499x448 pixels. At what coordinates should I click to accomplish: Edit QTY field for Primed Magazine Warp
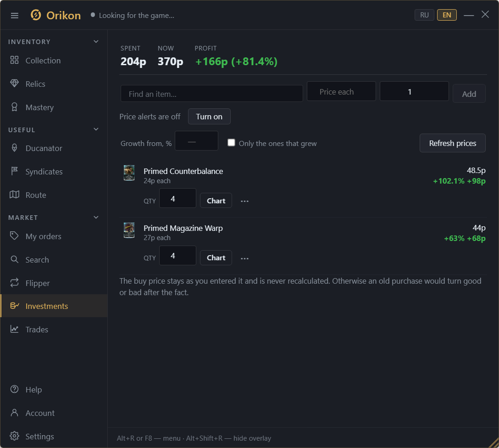(177, 255)
